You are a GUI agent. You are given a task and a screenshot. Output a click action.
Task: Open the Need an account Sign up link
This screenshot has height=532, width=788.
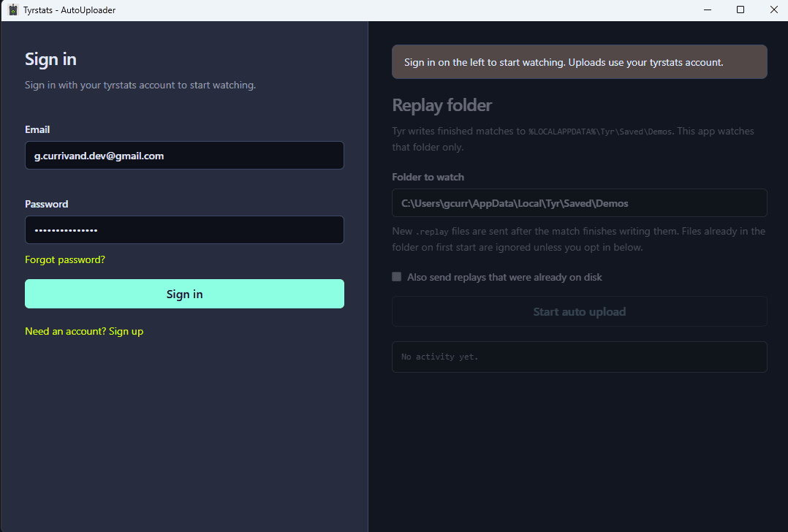84,332
